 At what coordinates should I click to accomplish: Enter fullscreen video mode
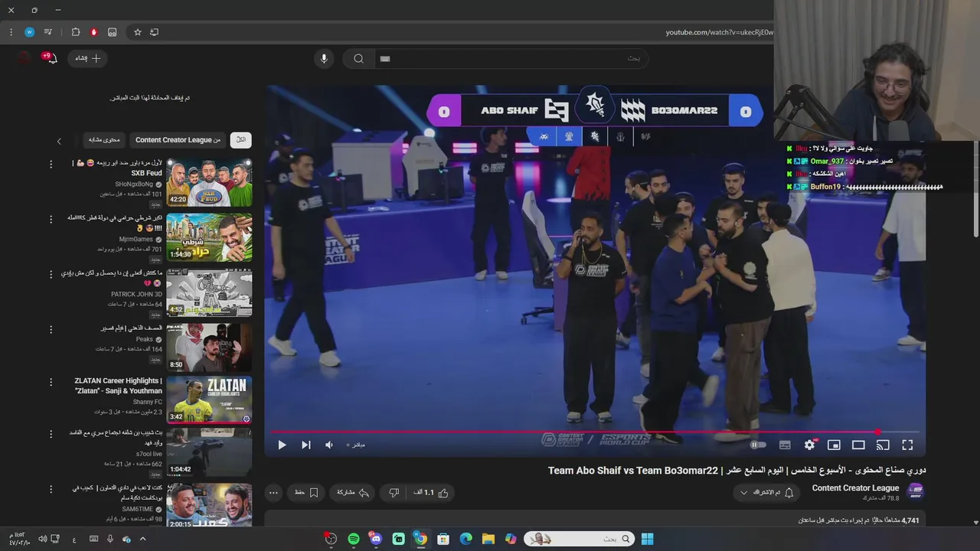click(x=907, y=445)
